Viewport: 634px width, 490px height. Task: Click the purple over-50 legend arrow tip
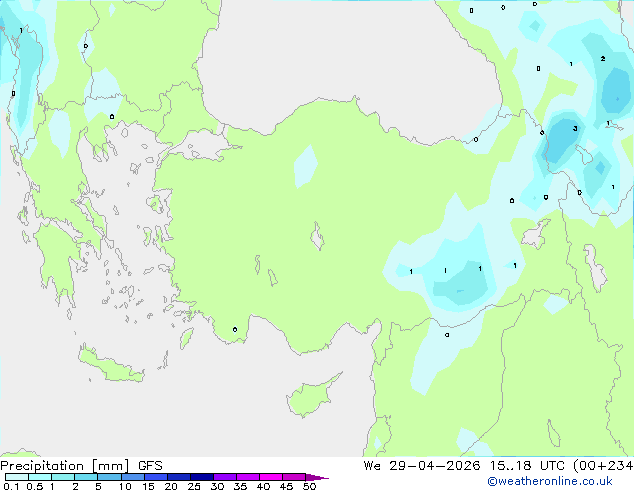pyautogui.click(x=317, y=477)
